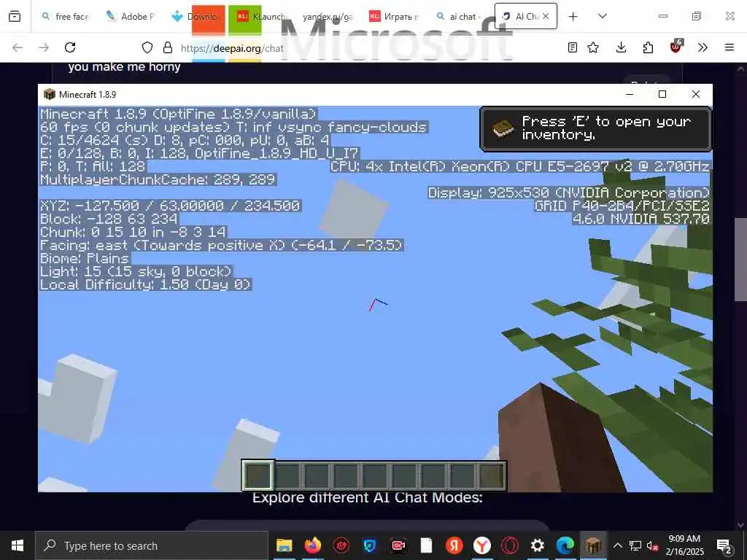Image resolution: width=747 pixels, height=560 pixels.
Task: Switch to the 'ai chat' search tab
Action: click(x=459, y=16)
